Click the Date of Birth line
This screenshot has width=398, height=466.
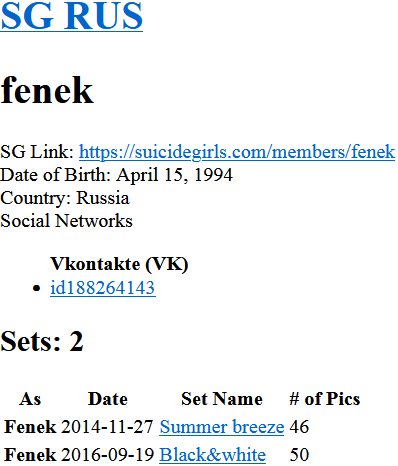[116, 175]
